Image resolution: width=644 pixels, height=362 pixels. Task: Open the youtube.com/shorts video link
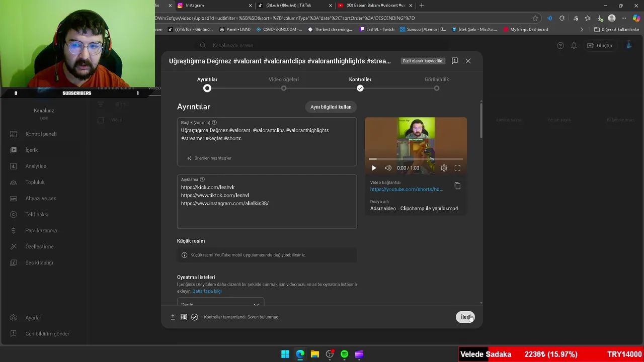tap(407, 190)
